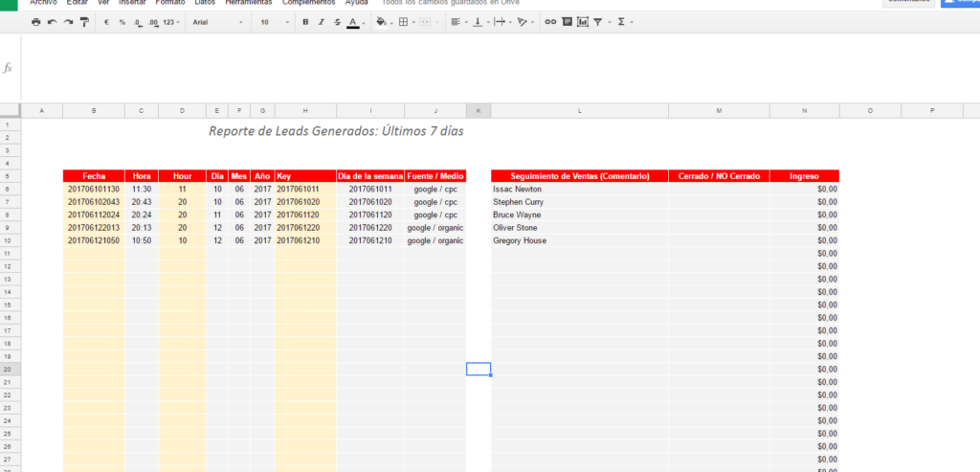Viewport: 980px width, 472px height.
Task: Increase decimal places (.00 icon)
Action: pyautogui.click(x=153, y=22)
